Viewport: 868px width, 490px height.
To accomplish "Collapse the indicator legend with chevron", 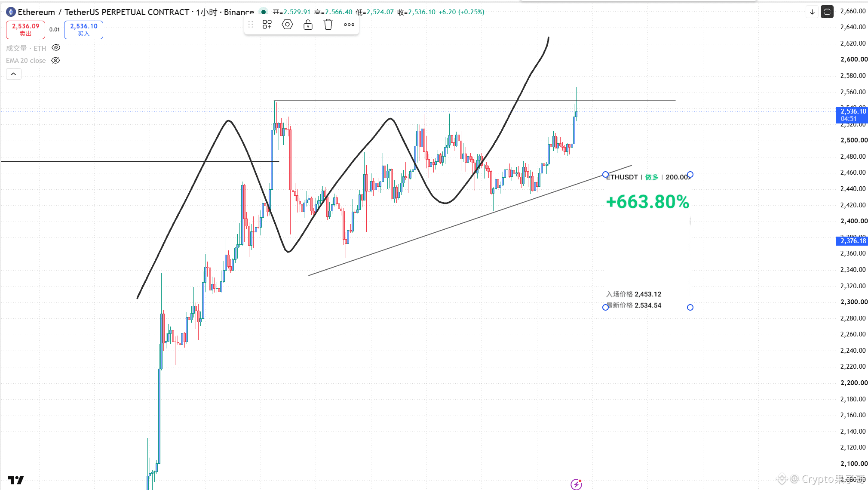I will click(14, 74).
